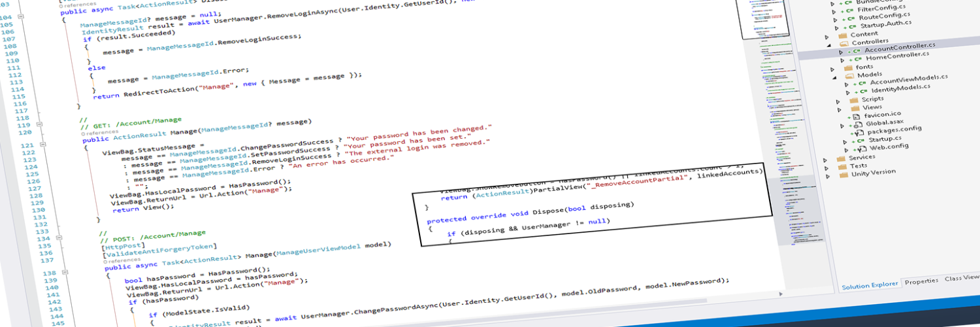Click the "An error has occurred." string
This screenshot has height=327, width=980.
pyautogui.click(x=342, y=161)
